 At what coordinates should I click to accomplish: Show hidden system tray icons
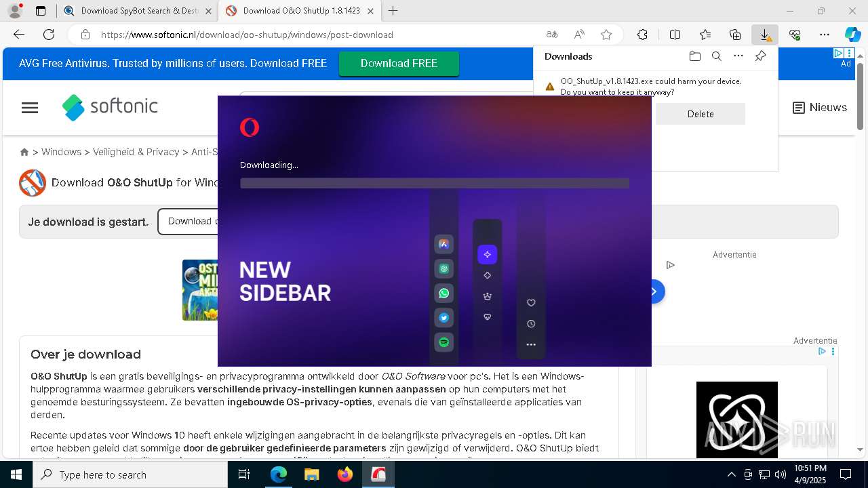[731, 474]
